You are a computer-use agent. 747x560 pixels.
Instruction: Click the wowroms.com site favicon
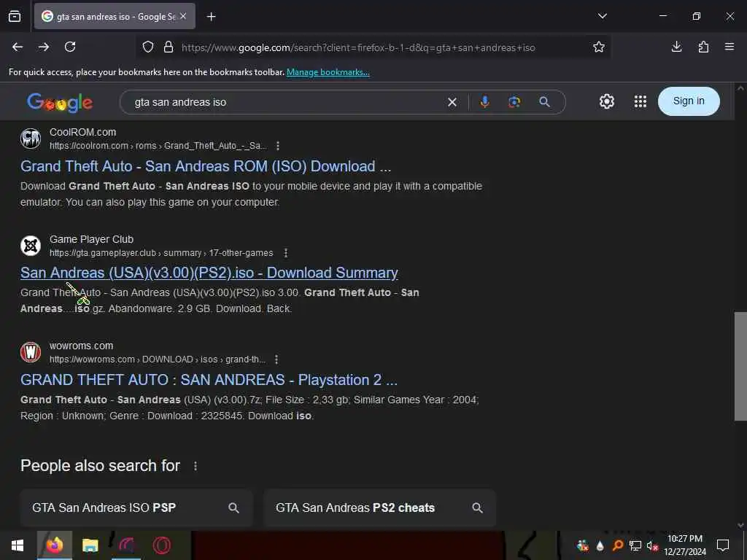(31, 352)
